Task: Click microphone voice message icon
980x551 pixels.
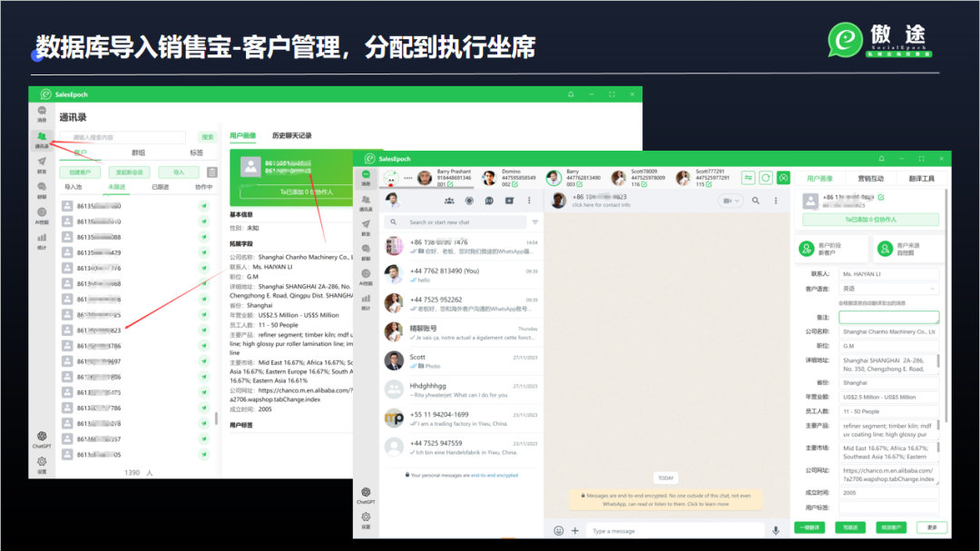Action: pyautogui.click(x=776, y=530)
